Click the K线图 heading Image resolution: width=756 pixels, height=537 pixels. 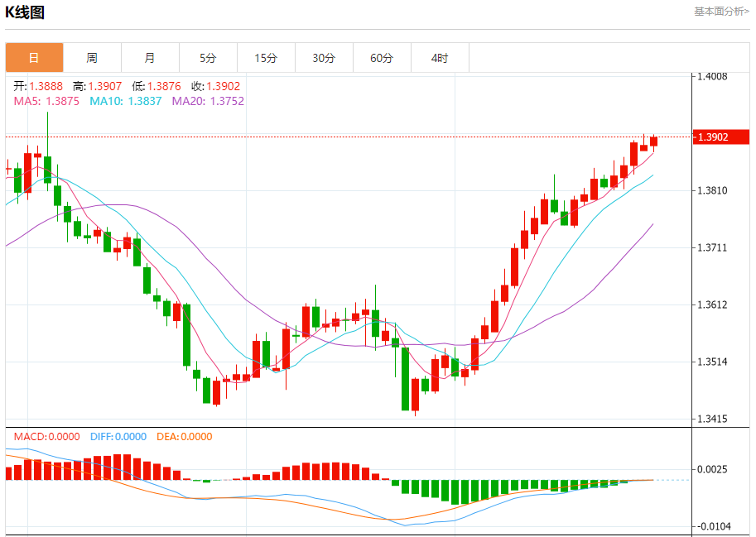pyautogui.click(x=26, y=12)
